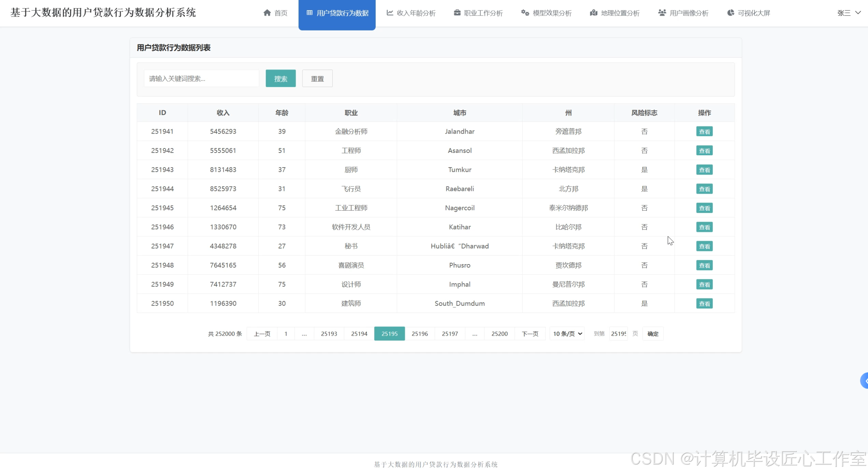Click 查看 for row 251944
Screen dimensions: 868x473
[x=705, y=189]
